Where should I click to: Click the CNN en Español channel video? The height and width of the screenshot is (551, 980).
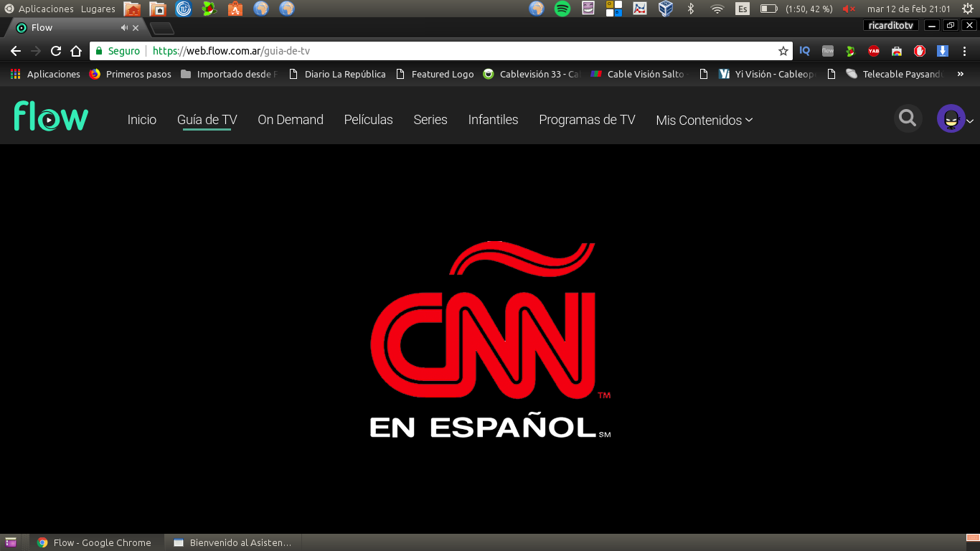coord(490,339)
